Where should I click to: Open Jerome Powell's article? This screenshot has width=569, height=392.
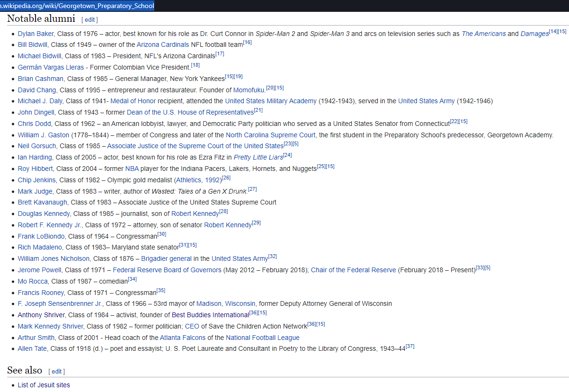click(x=40, y=270)
